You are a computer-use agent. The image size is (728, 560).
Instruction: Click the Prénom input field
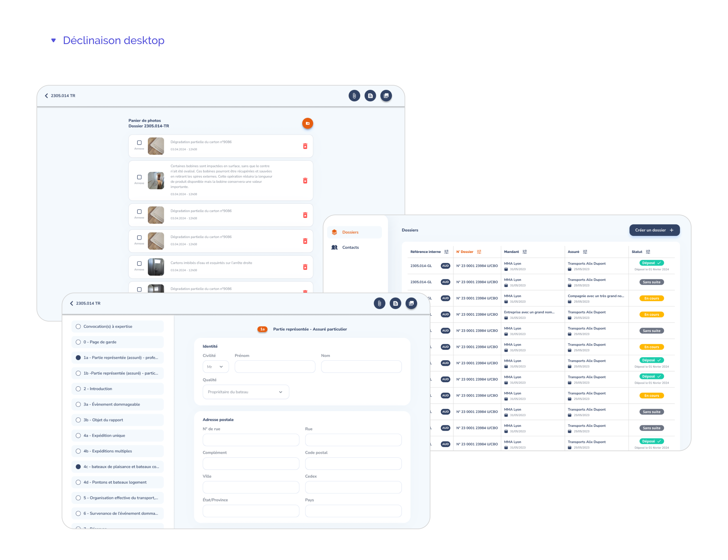[x=275, y=367]
